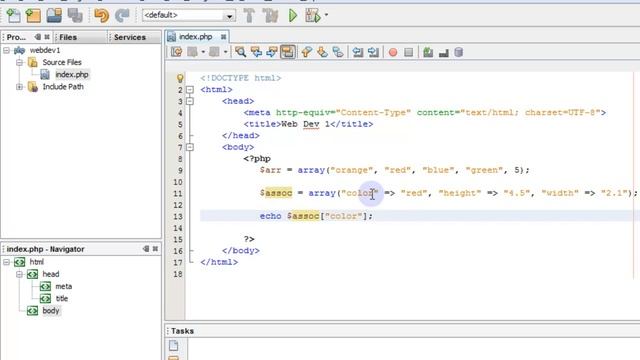Screen dimensions: 640x360
Task: Collapse the html code fold on line 2
Action: pos(190,89)
